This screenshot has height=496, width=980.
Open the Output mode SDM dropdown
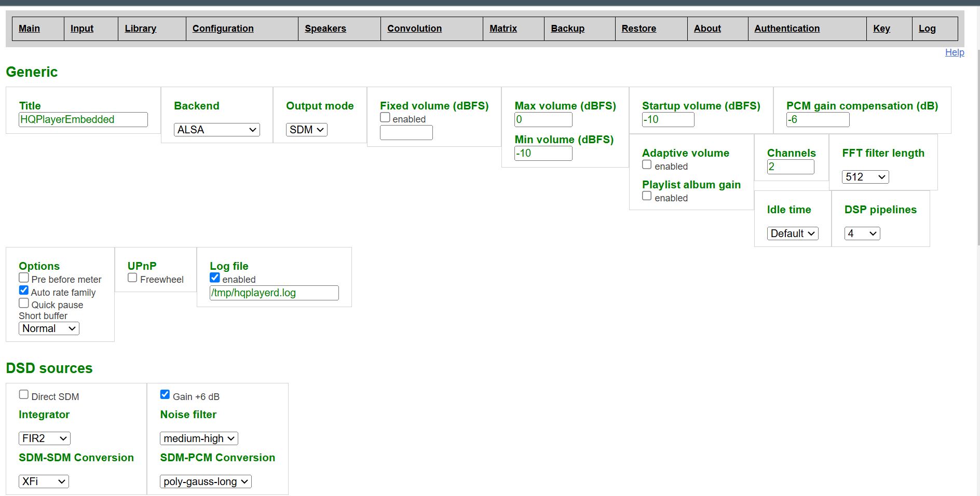(306, 130)
